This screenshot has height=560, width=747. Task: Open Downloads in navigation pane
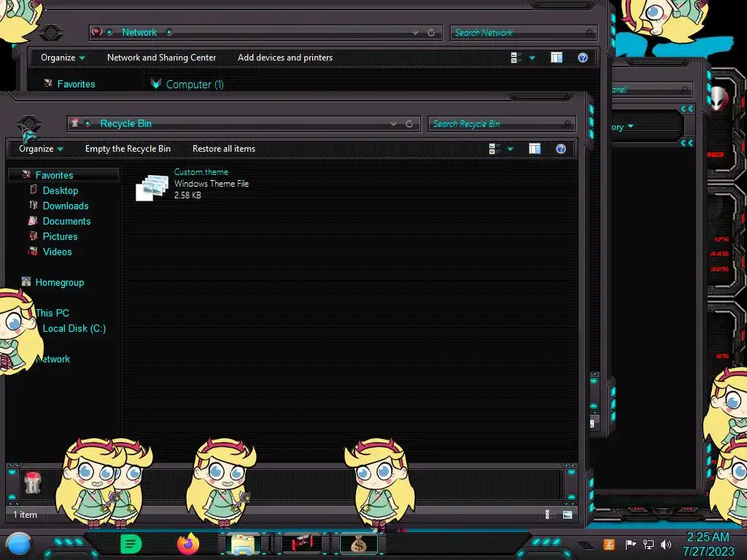pos(66,206)
